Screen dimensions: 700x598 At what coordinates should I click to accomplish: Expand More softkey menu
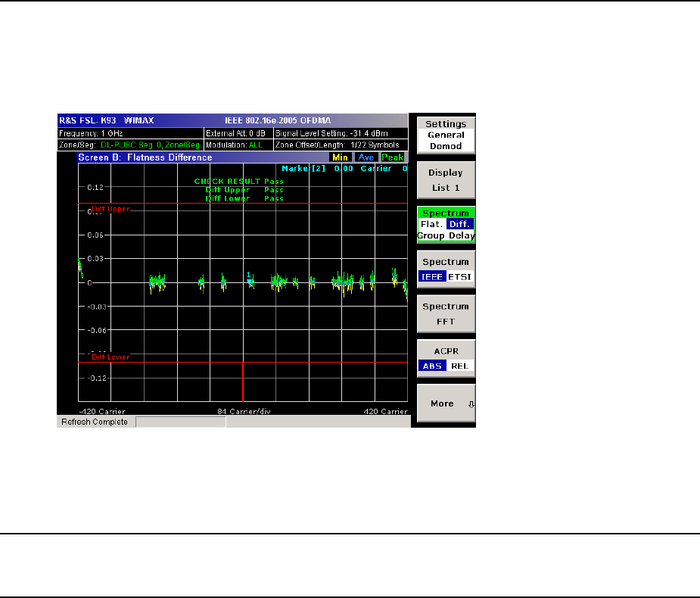442,403
